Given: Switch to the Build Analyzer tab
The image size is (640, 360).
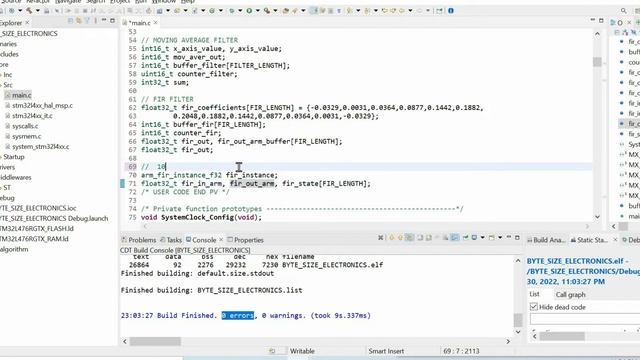Looking at the screenshot, I should click(x=546, y=240).
